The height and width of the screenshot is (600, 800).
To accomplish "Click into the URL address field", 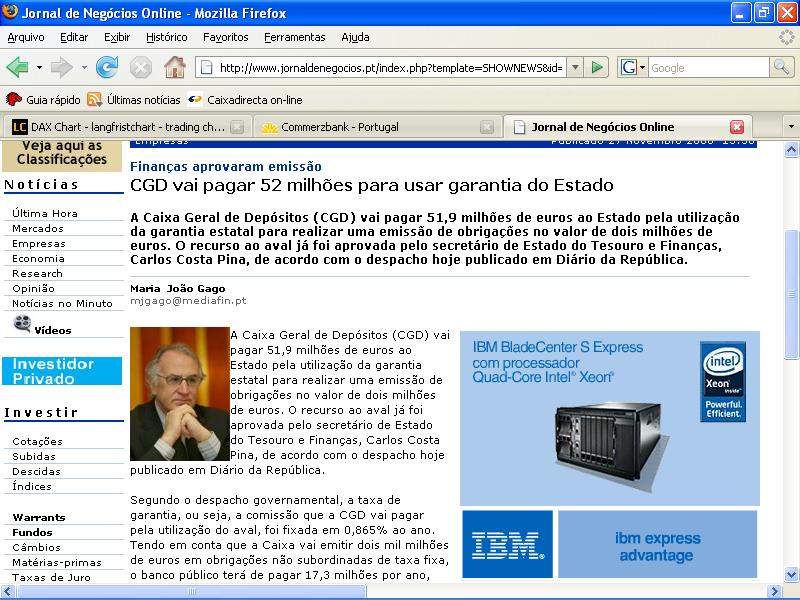I will click(390, 67).
